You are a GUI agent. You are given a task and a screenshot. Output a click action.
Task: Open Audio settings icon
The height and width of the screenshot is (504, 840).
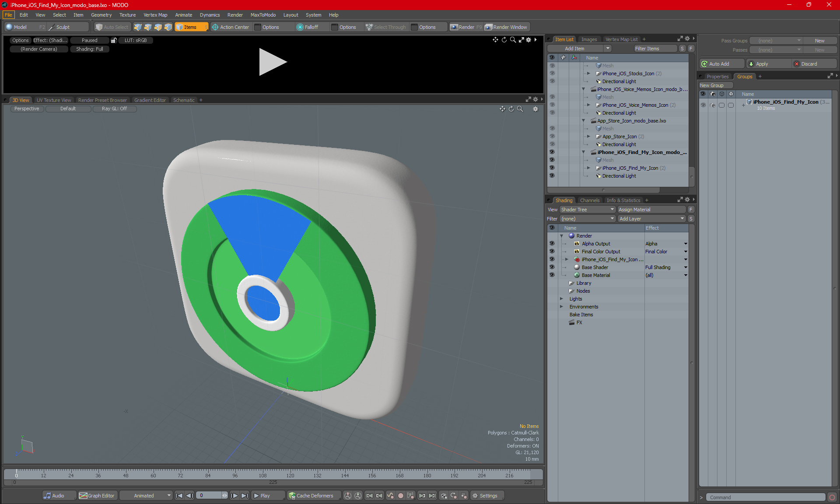[x=59, y=496]
